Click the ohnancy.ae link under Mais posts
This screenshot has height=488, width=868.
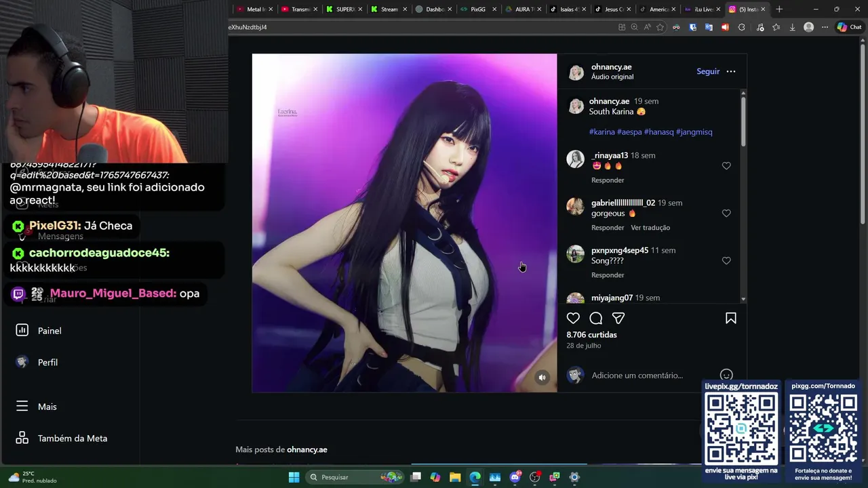coord(307,449)
